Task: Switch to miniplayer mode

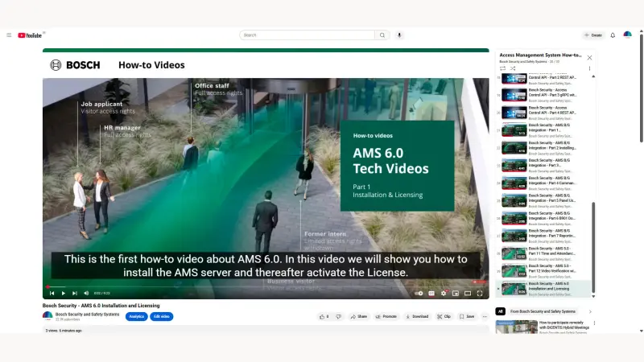Action: (456, 293)
